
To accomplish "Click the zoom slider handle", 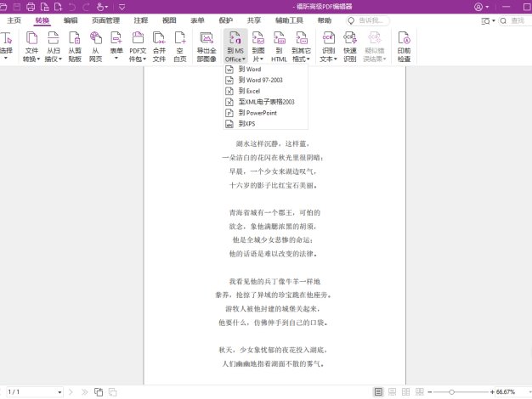I will point(451,392).
